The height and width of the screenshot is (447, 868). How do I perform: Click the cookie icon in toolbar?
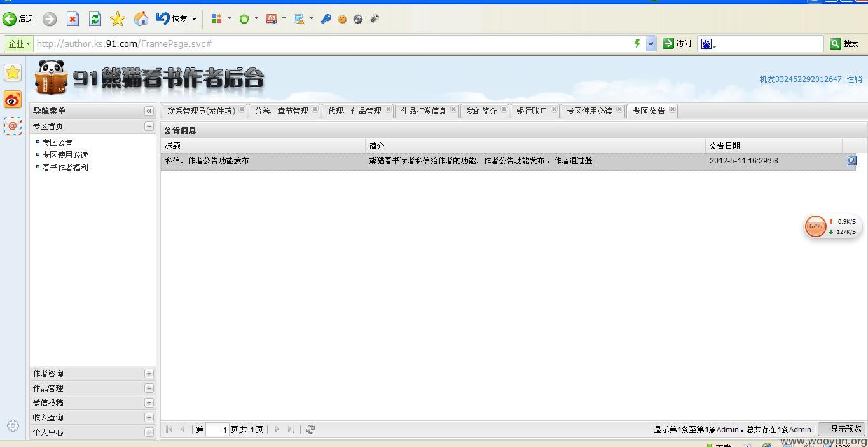[342, 19]
